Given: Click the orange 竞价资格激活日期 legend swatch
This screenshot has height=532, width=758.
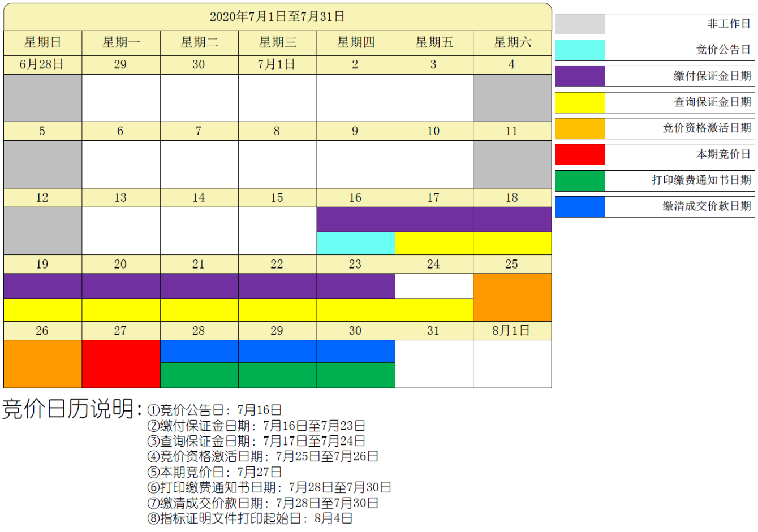Looking at the screenshot, I should click(580, 128).
